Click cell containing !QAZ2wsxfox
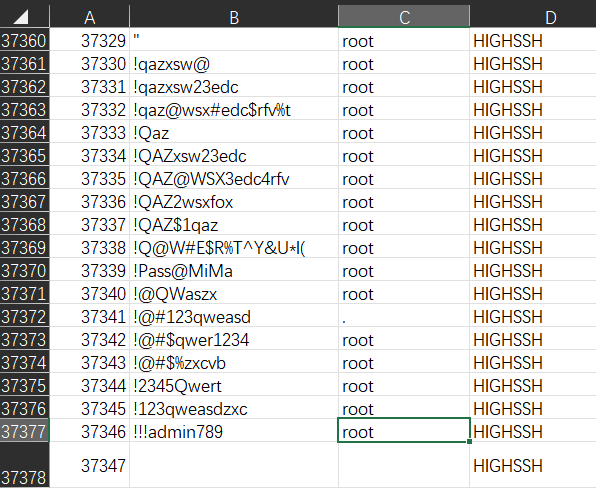This screenshot has height=488, width=596. (x=234, y=202)
